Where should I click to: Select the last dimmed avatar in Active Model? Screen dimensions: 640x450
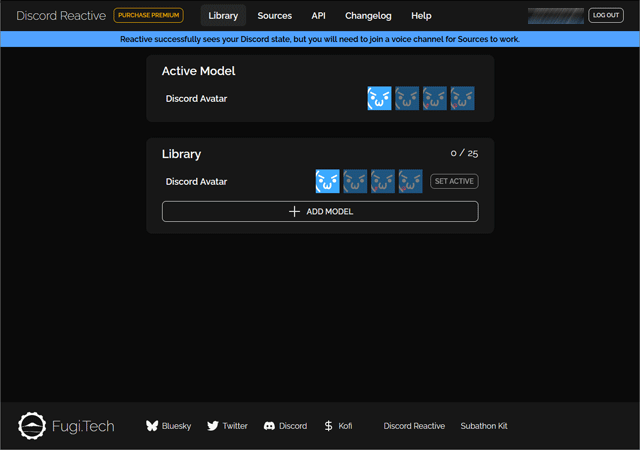(462, 98)
